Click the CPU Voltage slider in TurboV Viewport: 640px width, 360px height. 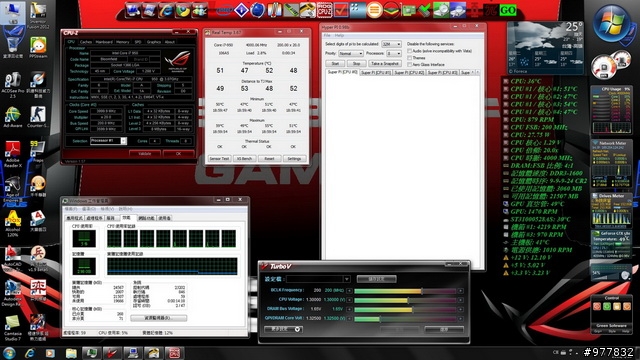405,300
